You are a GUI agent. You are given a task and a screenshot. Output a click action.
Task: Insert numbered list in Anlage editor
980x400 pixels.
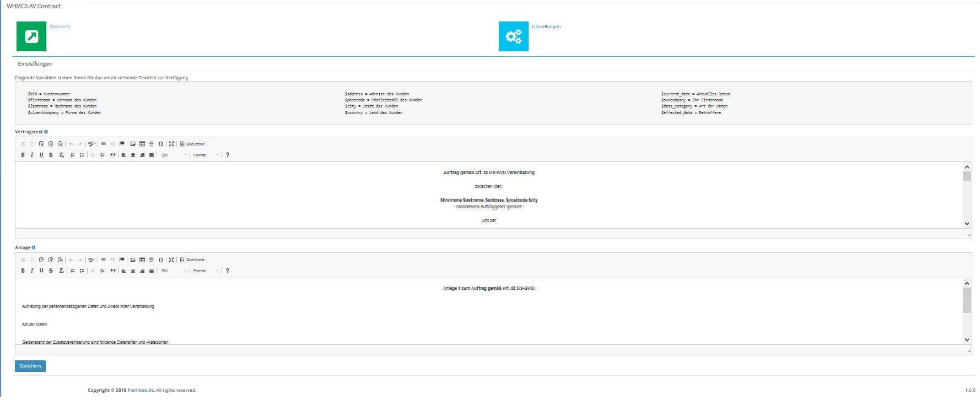click(x=72, y=271)
